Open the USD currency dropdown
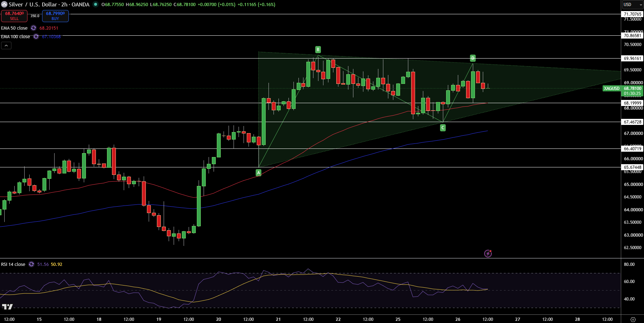 click(x=632, y=5)
